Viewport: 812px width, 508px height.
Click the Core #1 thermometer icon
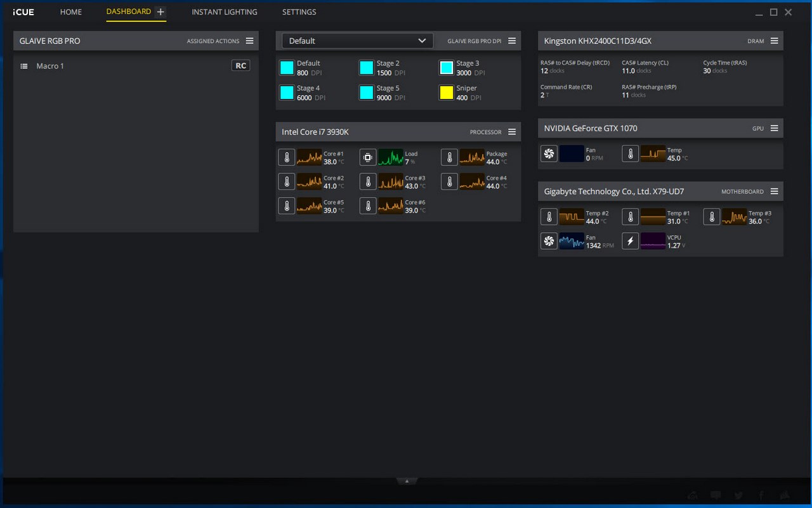click(287, 157)
